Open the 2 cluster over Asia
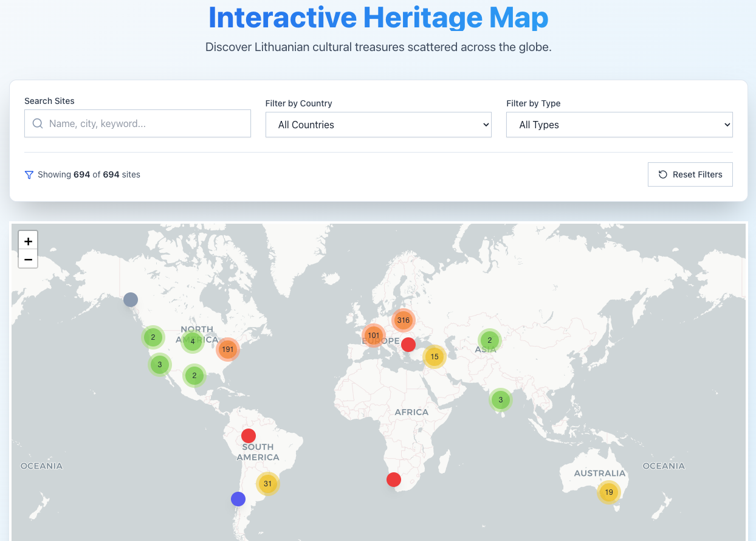756x541 pixels. coord(489,340)
